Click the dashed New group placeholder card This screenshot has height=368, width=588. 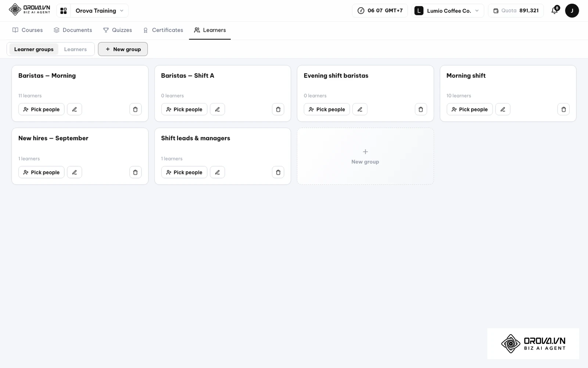(365, 156)
